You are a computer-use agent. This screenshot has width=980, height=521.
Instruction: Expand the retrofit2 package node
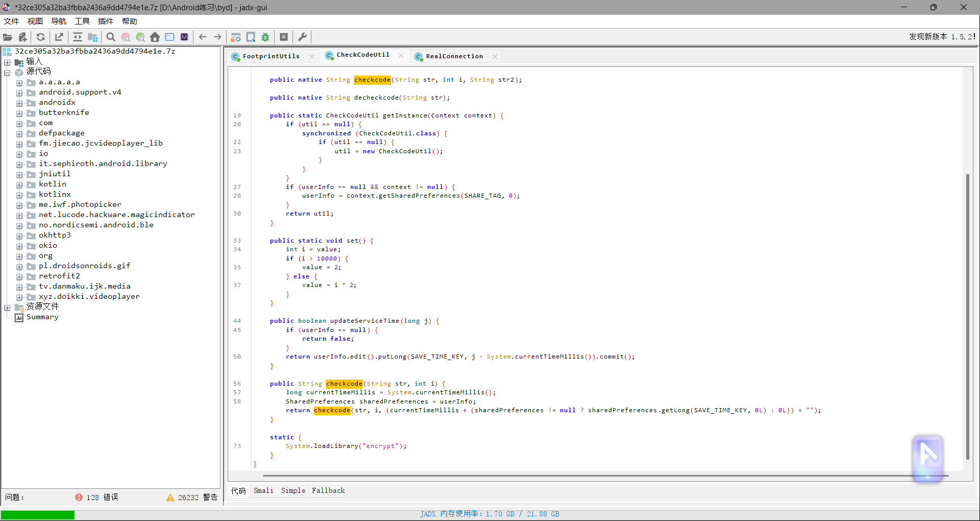(x=19, y=277)
